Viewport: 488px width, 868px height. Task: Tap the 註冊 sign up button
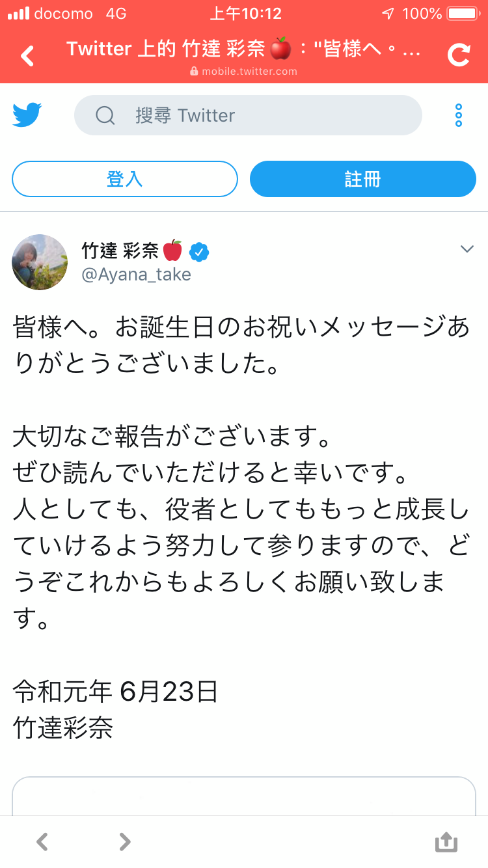click(x=363, y=179)
